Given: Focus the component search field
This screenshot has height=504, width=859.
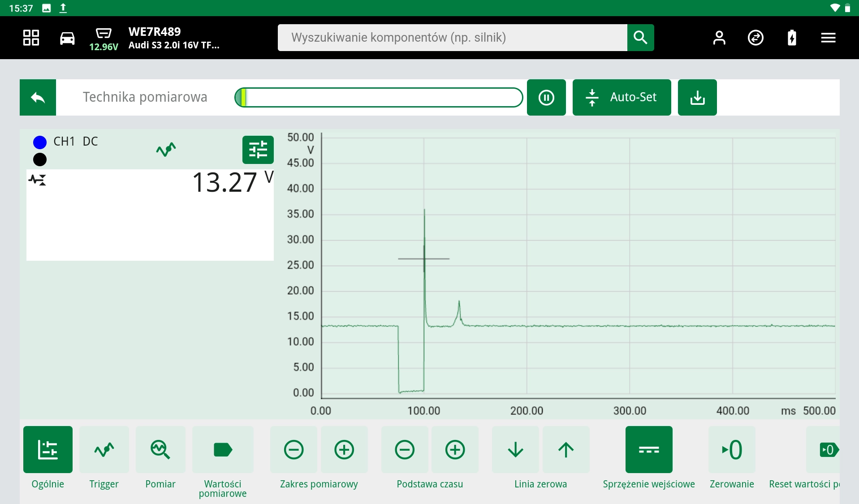Looking at the screenshot, I should (452, 38).
